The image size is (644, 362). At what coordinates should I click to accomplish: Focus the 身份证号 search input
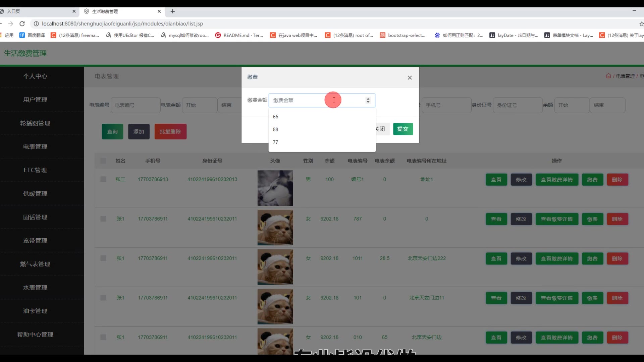[x=518, y=105]
